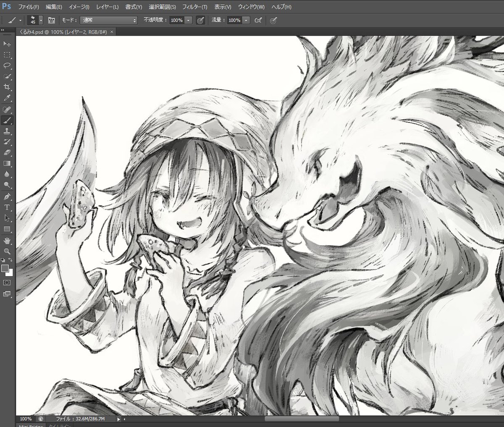Select the History Brush tool
The width and height of the screenshot is (504, 427).
coord(7,142)
